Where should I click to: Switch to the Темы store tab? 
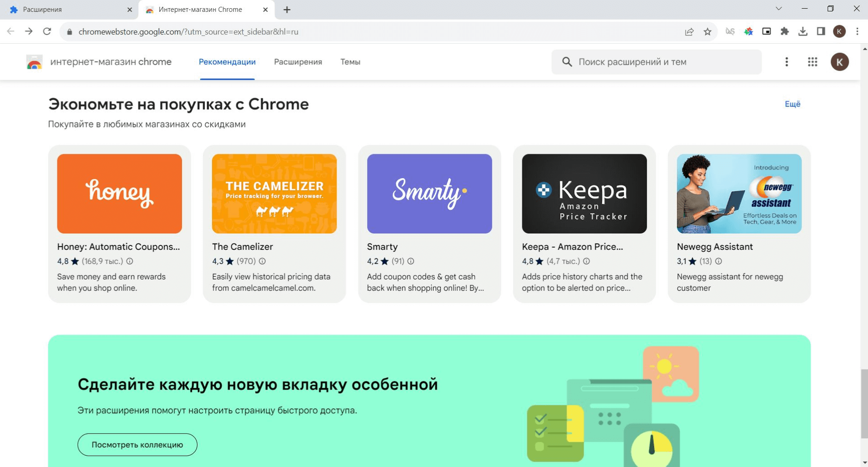pos(350,62)
